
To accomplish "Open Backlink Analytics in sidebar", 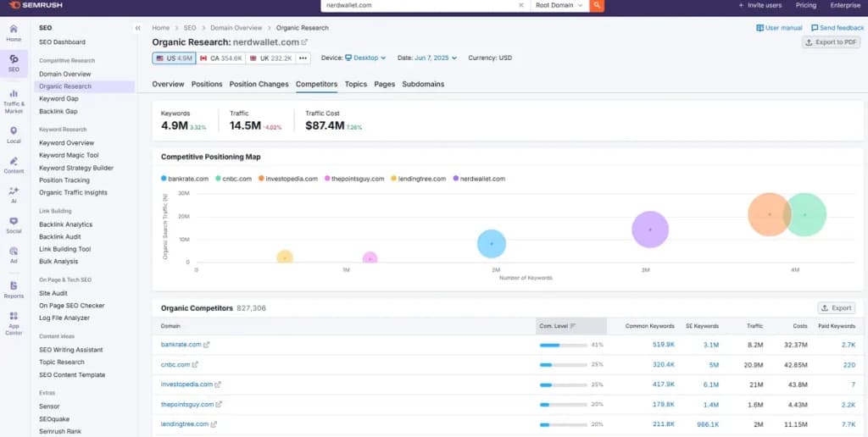I will (66, 224).
